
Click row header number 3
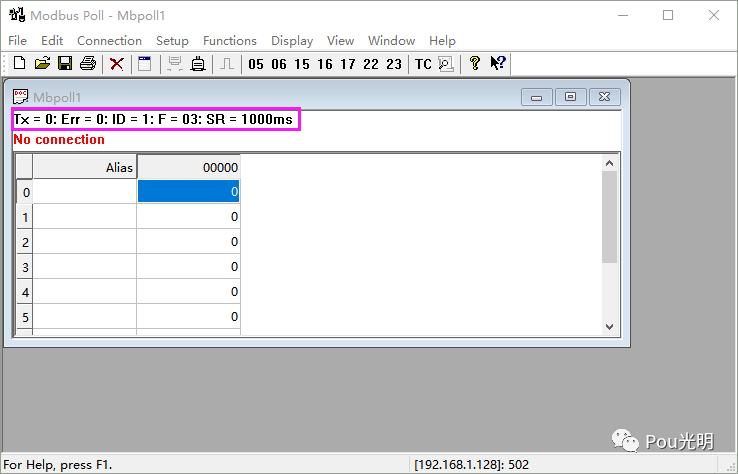click(24, 267)
